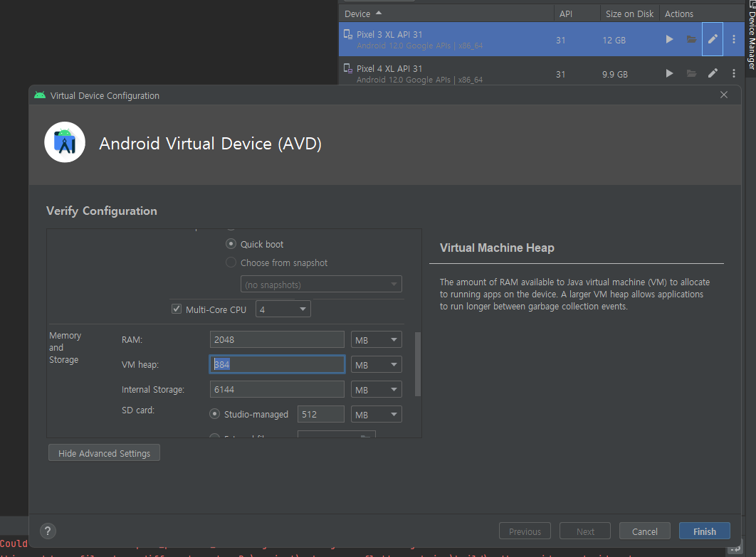Open the no snapshots dropdown

(321, 285)
